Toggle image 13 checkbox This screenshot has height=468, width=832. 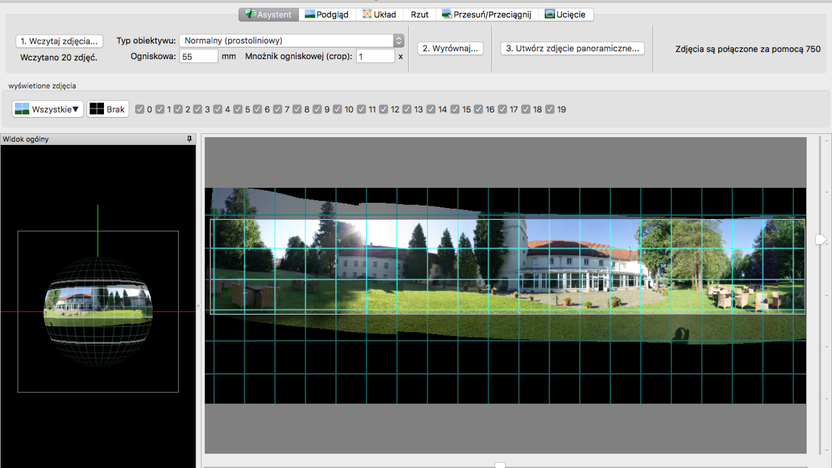click(407, 109)
